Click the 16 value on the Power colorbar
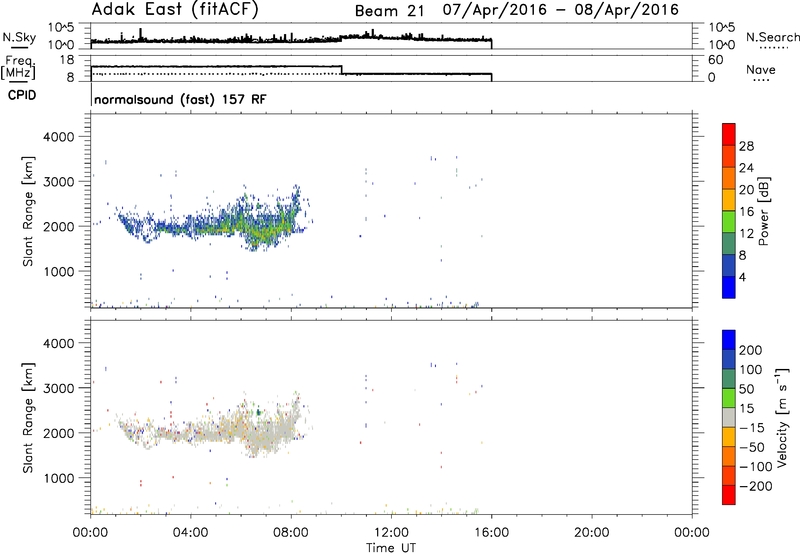 point(746,212)
